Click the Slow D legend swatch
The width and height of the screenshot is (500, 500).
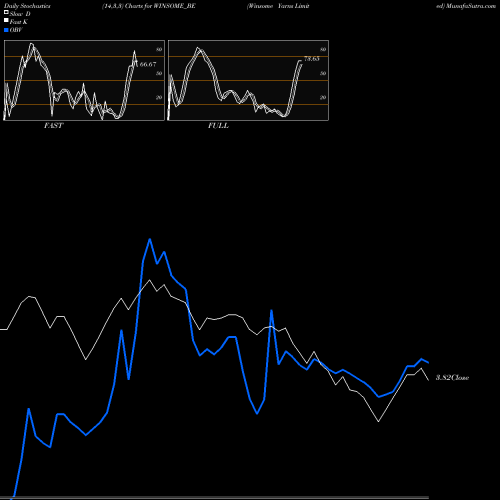[6, 12]
